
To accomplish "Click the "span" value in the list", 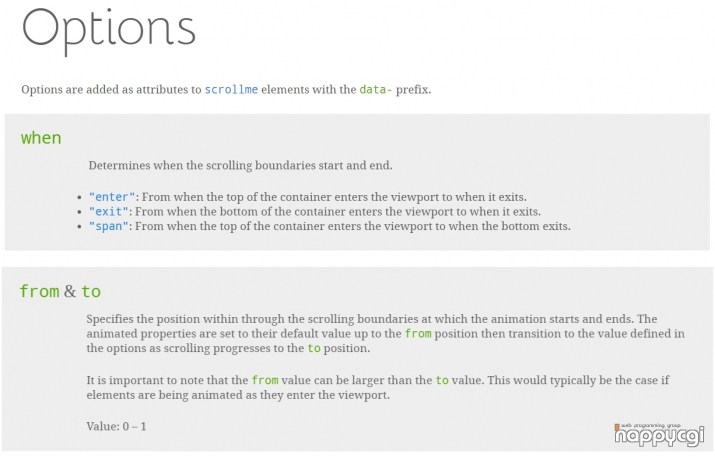I will point(109,226).
